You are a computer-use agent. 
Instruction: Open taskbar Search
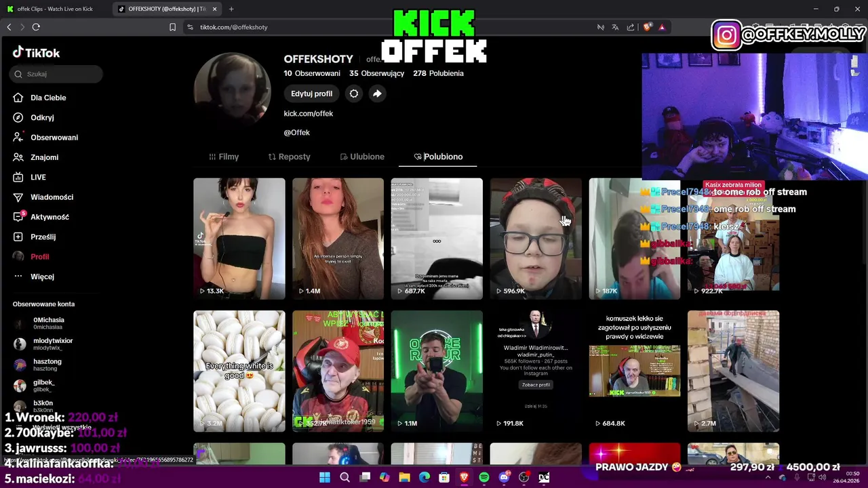pyautogui.click(x=344, y=477)
